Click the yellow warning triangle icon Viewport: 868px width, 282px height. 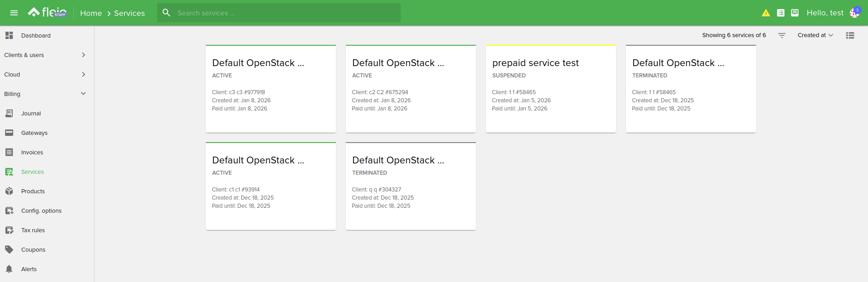pos(766,13)
